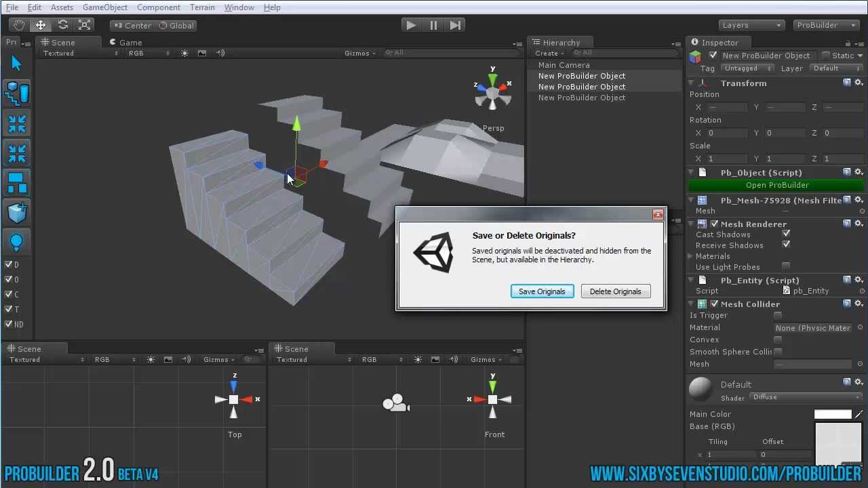Select the Rotate tool in toolbar
The width and height of the screenshot is (868, 488).
63,25
